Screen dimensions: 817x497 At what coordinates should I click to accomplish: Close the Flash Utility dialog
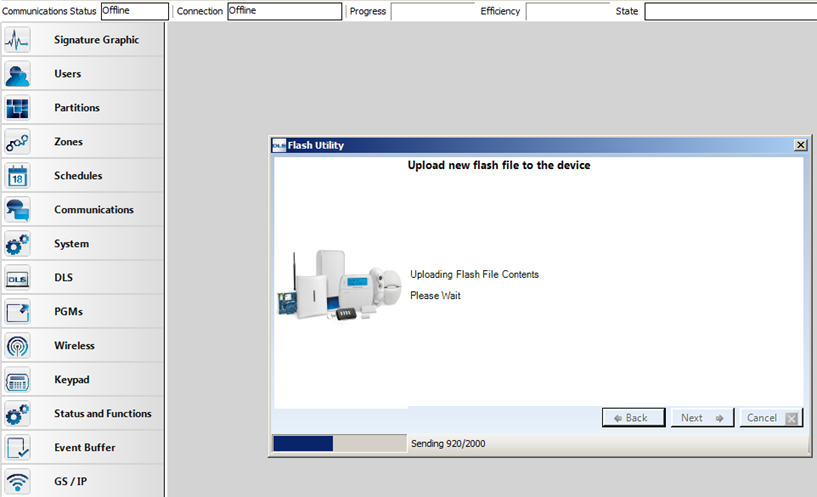(x=800, y=145)
